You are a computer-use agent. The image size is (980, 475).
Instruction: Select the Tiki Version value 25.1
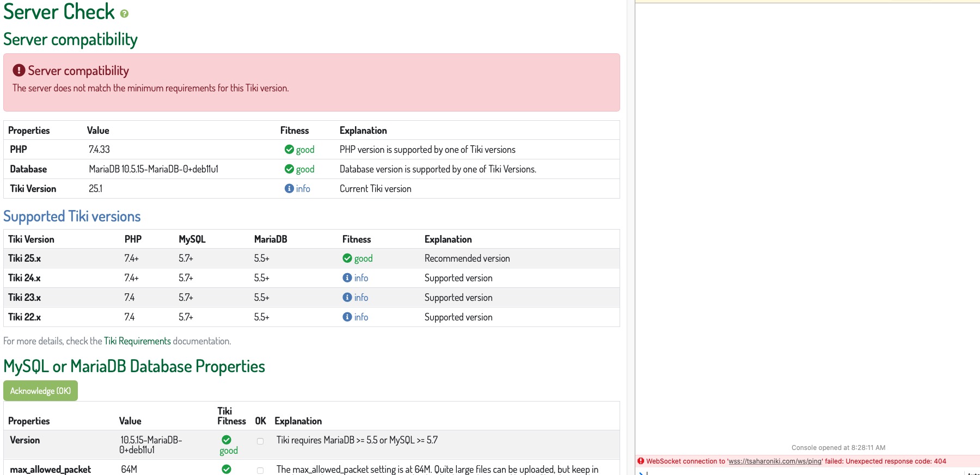tap(95, 189)
